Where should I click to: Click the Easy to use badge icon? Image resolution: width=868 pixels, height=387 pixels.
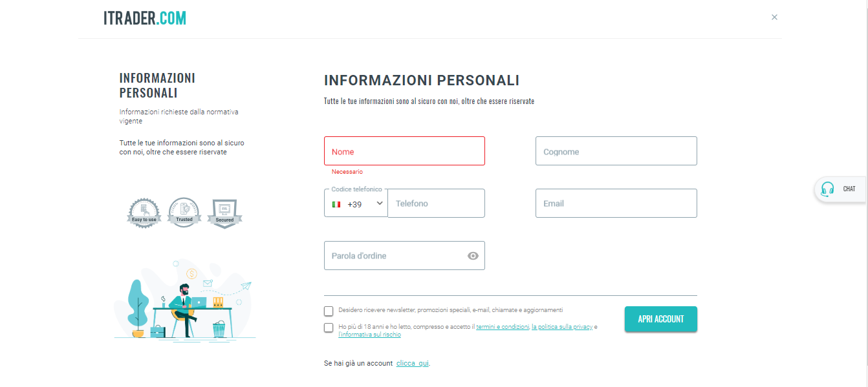tap(143, 212)
